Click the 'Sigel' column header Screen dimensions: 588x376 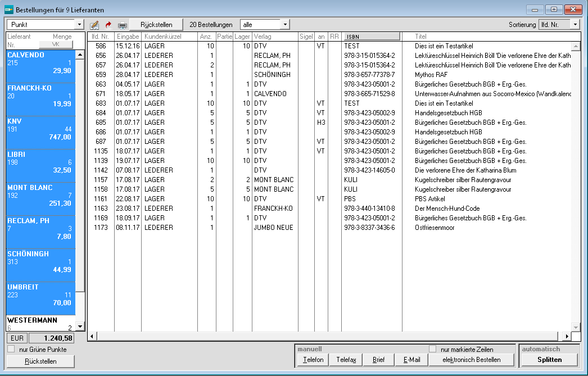(x=306, y=37)
